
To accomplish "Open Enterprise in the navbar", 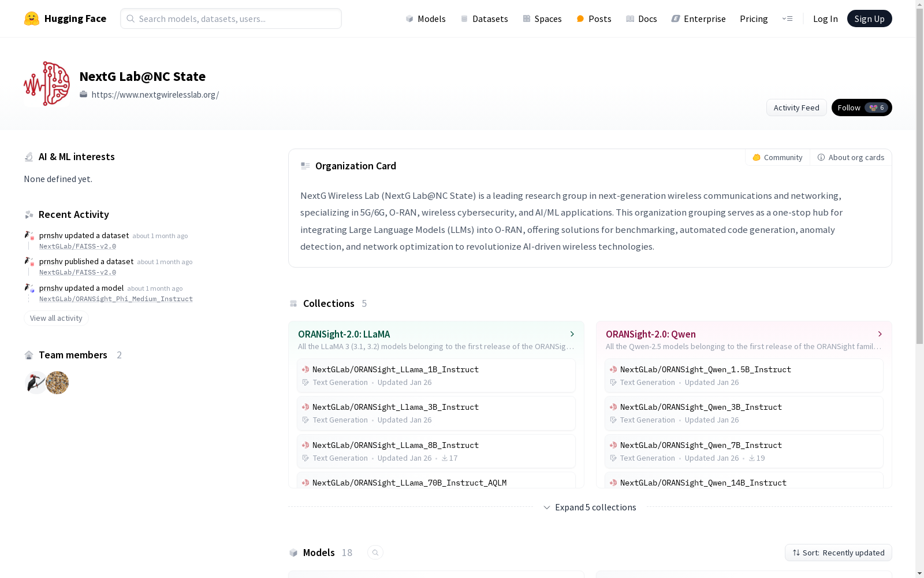I will (698, 18).
